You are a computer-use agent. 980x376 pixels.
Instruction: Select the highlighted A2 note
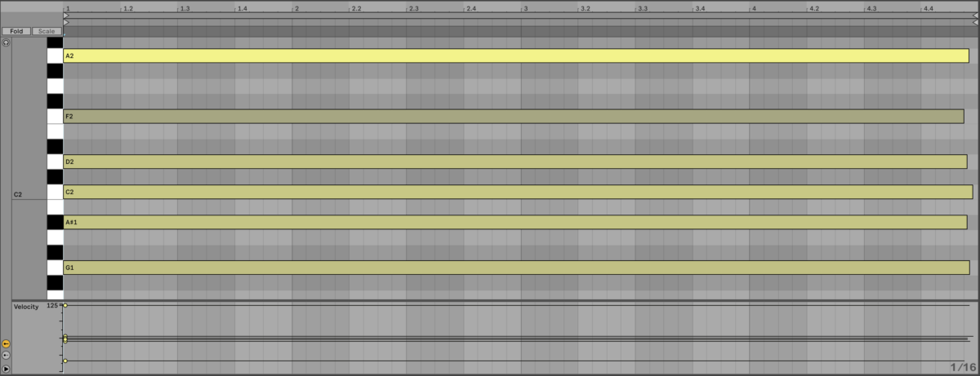(514, 55)
